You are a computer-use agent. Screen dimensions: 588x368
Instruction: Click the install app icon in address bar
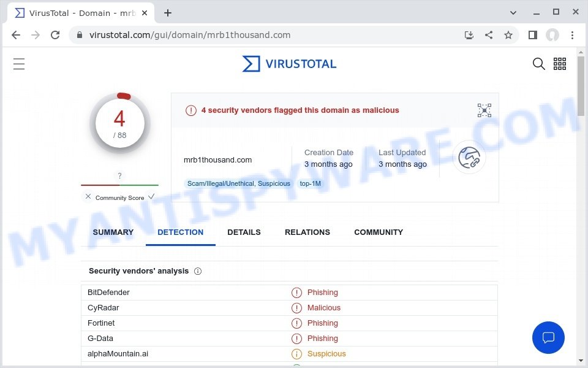coord(469,35)
